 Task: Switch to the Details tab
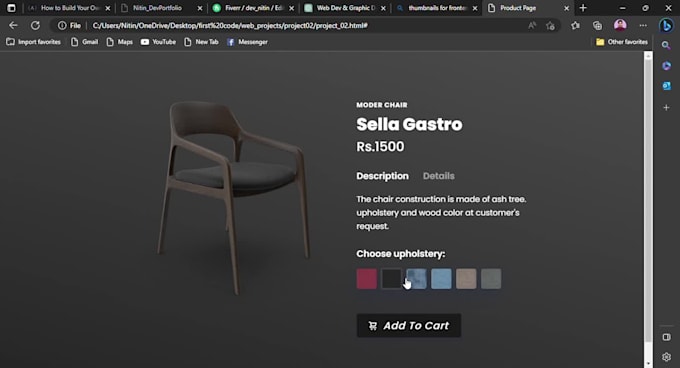click(438, 176)
